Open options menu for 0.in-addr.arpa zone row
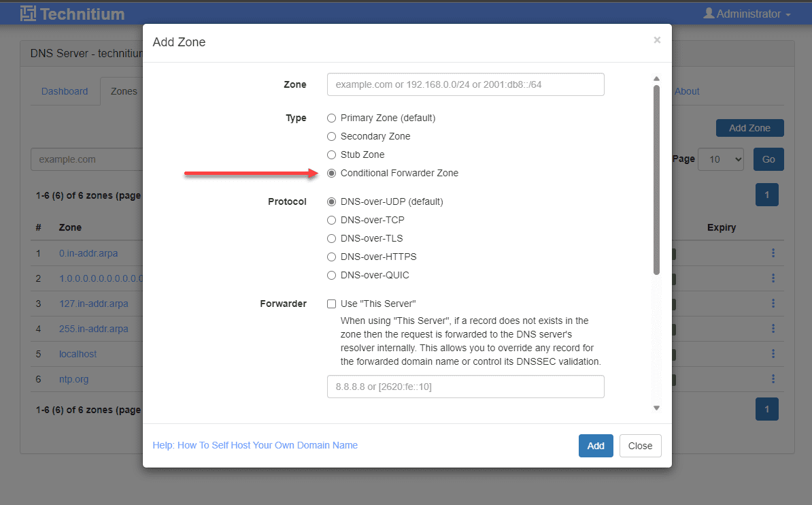 tap(773, 253)
